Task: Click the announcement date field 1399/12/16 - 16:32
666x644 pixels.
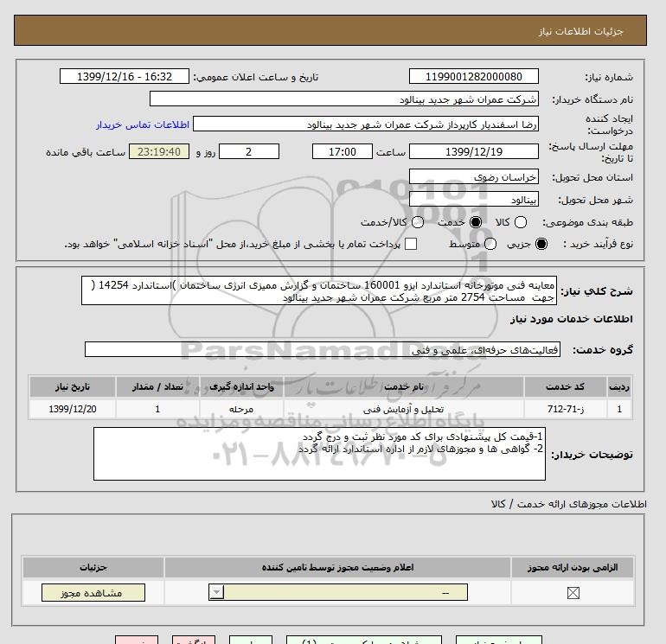Action: coord(125,76)
